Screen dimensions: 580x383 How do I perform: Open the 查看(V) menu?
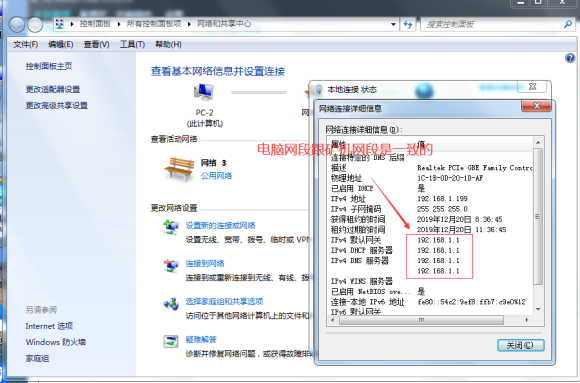tap(96, 44)
